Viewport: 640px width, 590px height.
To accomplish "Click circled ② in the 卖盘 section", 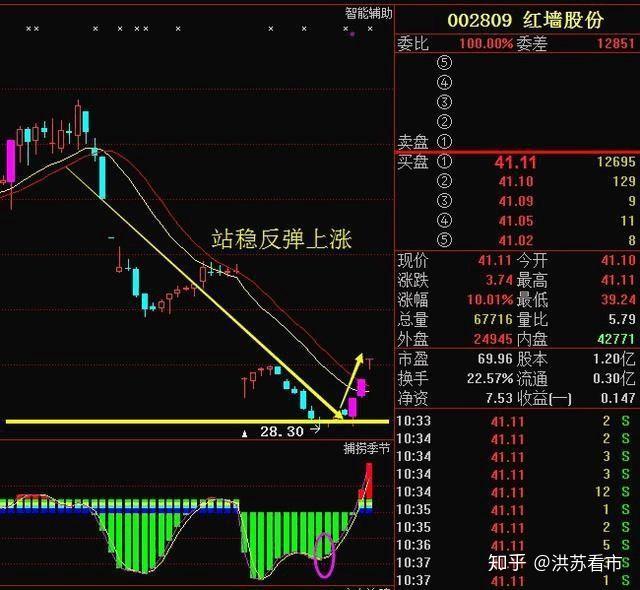I will point(444,122).
